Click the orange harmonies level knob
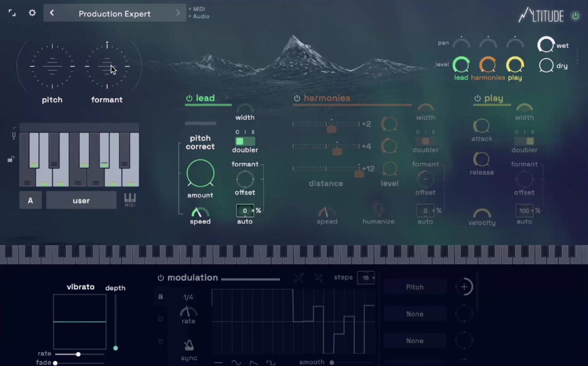The width and height of the screenshot is (588, 366). 488,65
